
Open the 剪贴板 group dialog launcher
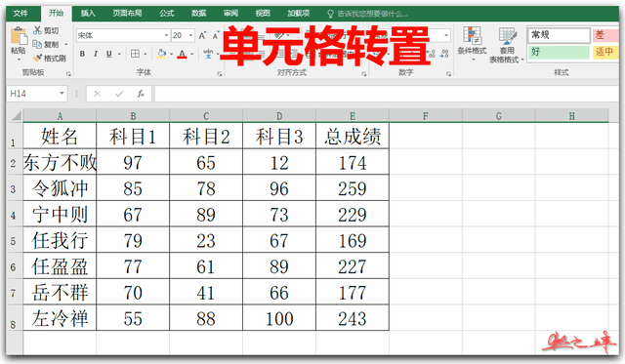pos(68,73)
